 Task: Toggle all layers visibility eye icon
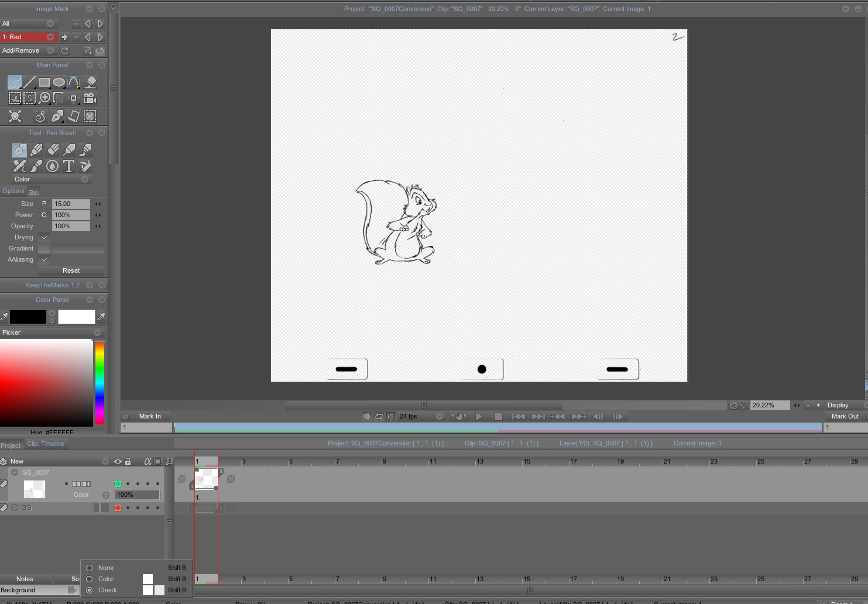click(118, 461)
